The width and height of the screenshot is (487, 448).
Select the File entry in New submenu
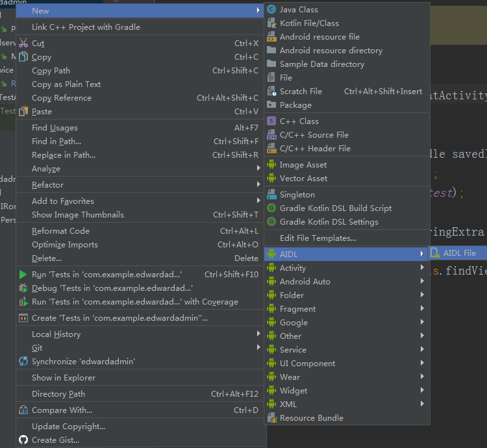347,78
